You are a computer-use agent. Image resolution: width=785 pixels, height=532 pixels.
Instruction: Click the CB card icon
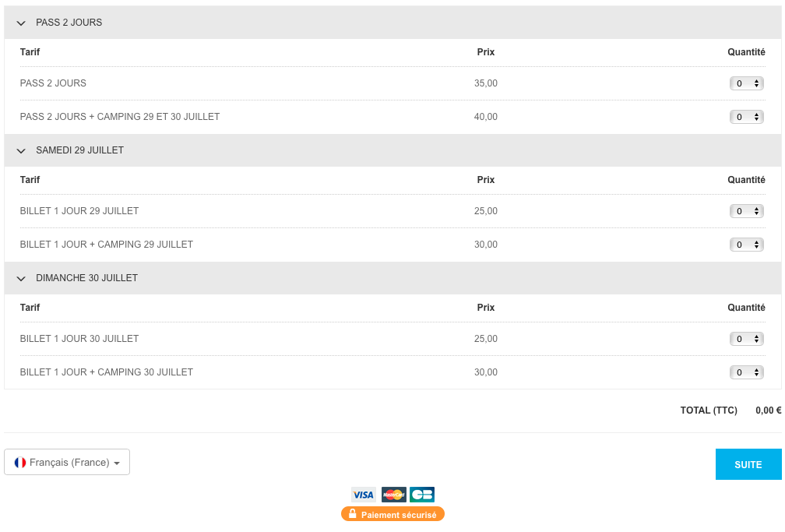(x=422, y=495)
